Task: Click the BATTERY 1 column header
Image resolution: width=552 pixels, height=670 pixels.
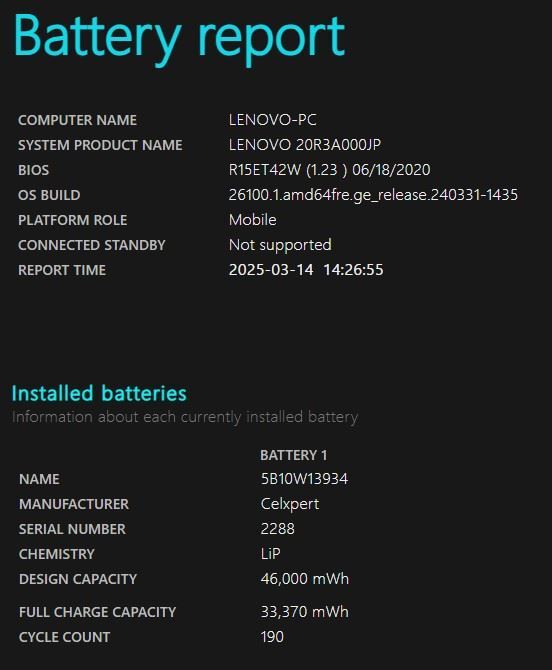Action: (294, 455)
